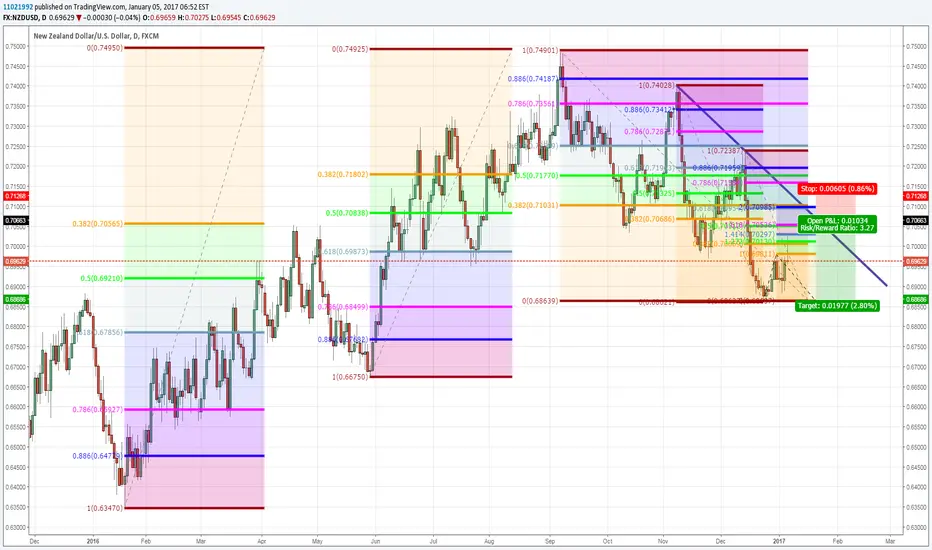
Task: Click the Nov label on time axis
Action: [x=663, y=542]
